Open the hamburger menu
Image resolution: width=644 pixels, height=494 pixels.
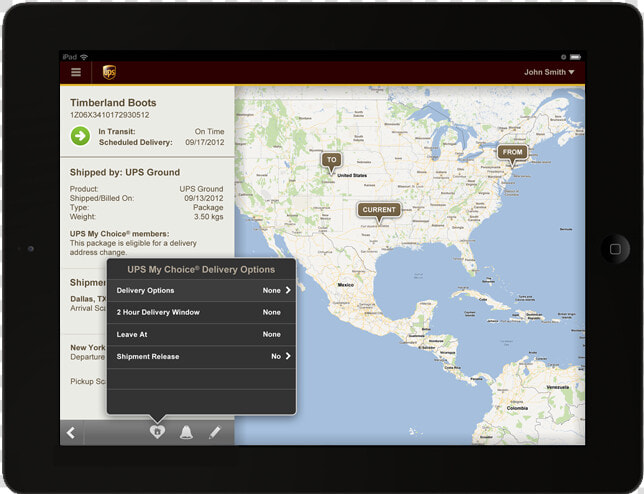point(76,72)
